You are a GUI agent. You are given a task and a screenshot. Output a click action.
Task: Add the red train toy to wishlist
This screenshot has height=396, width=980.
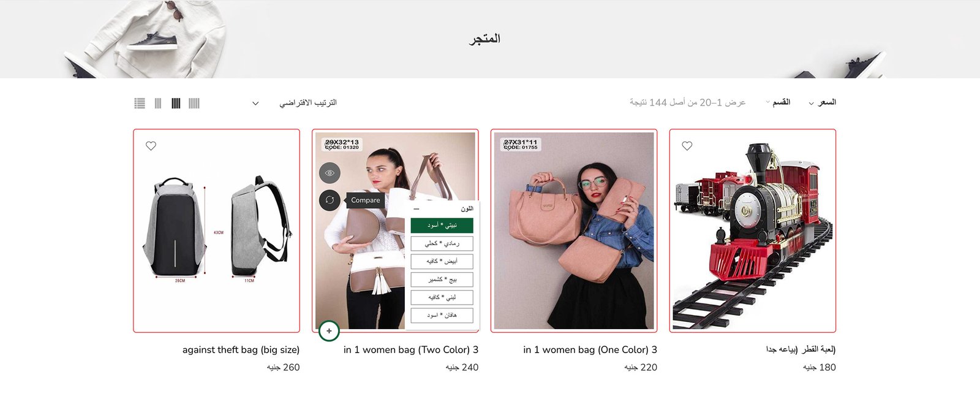point(687,146)
